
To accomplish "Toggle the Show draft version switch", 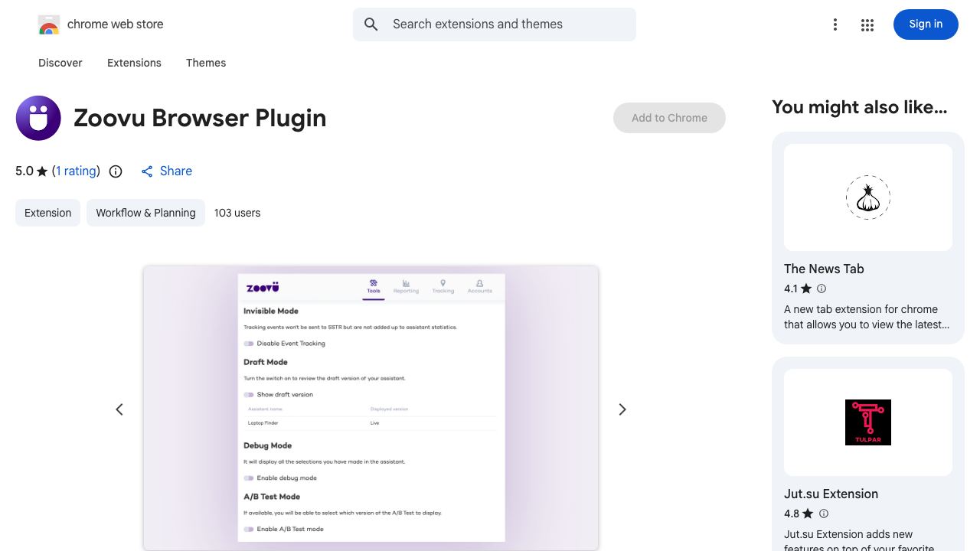I will click(249, 395).
